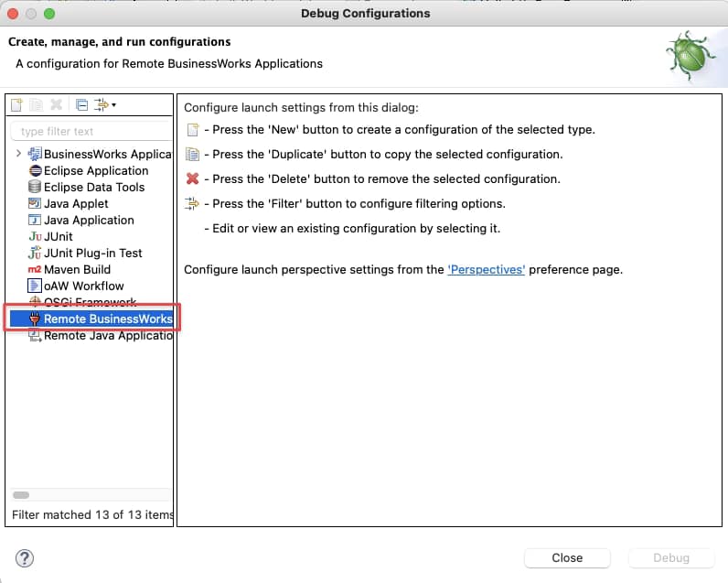Viewport: 728px width, 583px height.
Task: Select the highlighted Remote BusinessWorks item
Action: [x=107, y=318]
